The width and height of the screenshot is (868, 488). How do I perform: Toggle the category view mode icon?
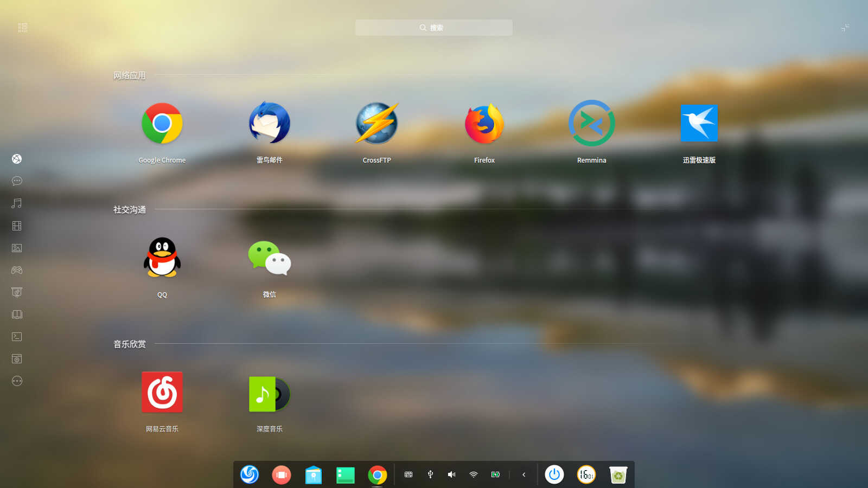[x=23, y=28]
